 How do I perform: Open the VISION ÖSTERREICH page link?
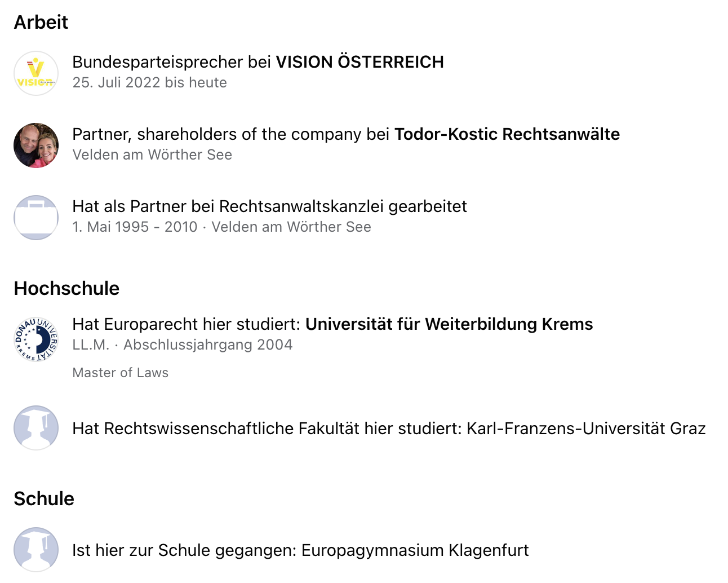coord(359,62)
